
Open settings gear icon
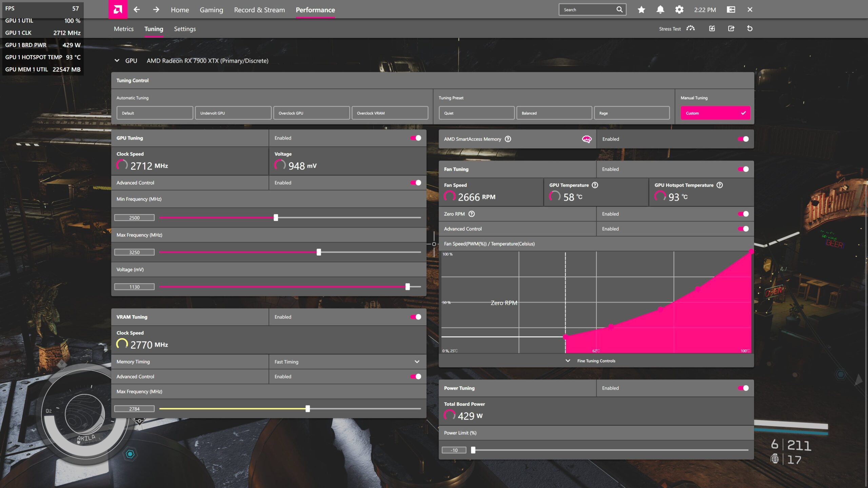[x=679, y=9]
